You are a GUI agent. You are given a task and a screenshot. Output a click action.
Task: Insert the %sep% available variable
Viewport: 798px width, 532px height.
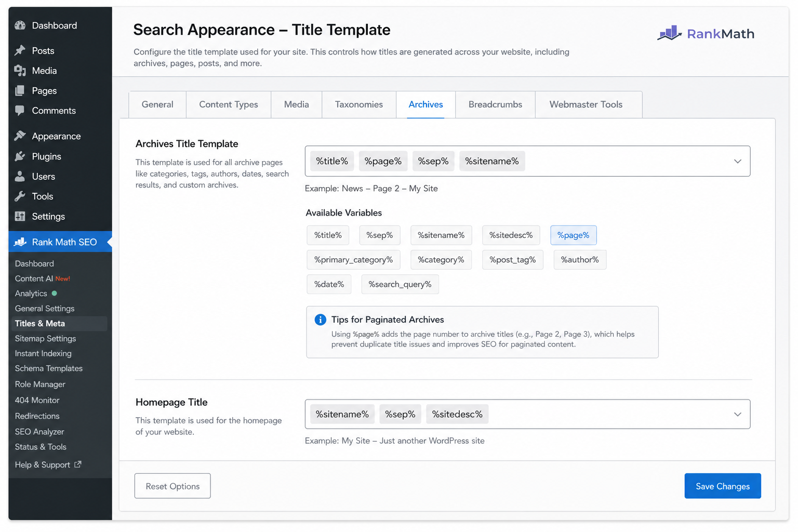380,235
